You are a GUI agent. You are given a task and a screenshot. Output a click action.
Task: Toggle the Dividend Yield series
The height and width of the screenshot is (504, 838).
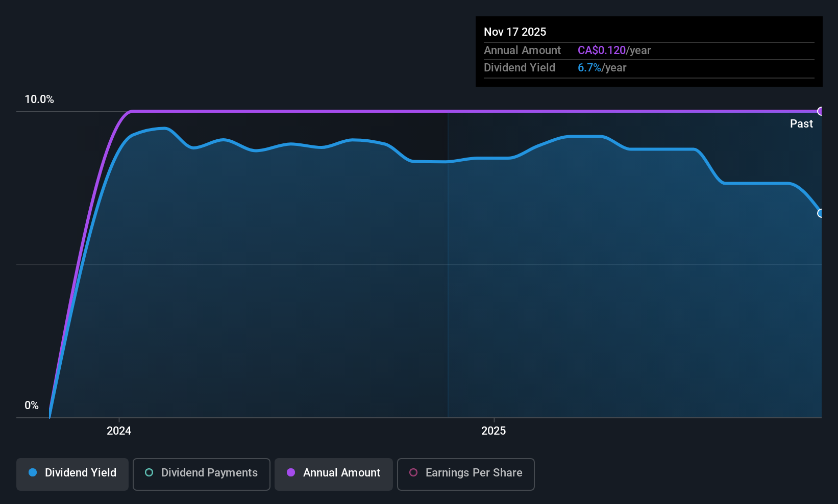[x=72, y=474]
